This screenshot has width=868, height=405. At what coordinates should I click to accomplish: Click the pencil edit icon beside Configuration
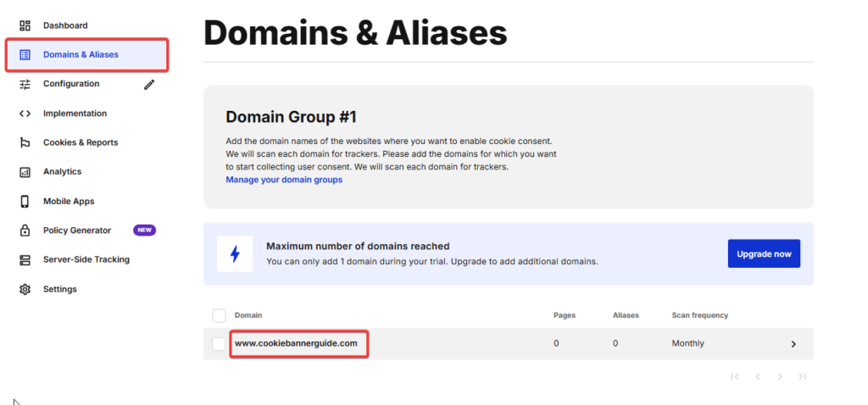coord(149,84)
